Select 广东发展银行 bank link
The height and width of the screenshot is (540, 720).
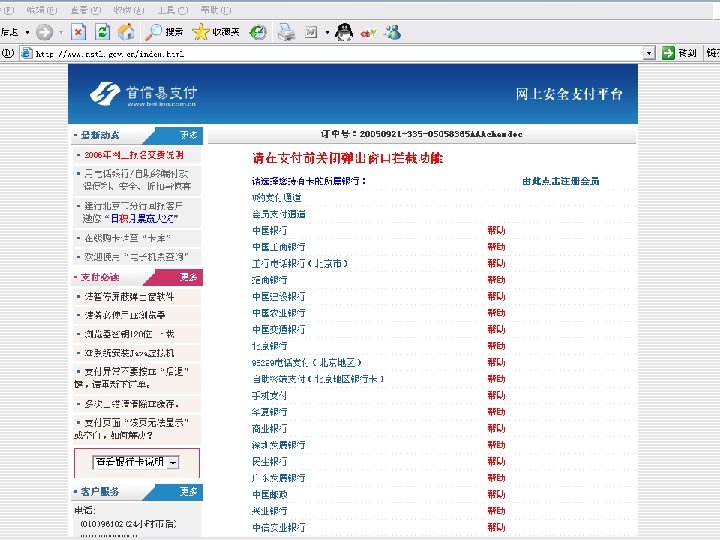click(x=279, y=478)
